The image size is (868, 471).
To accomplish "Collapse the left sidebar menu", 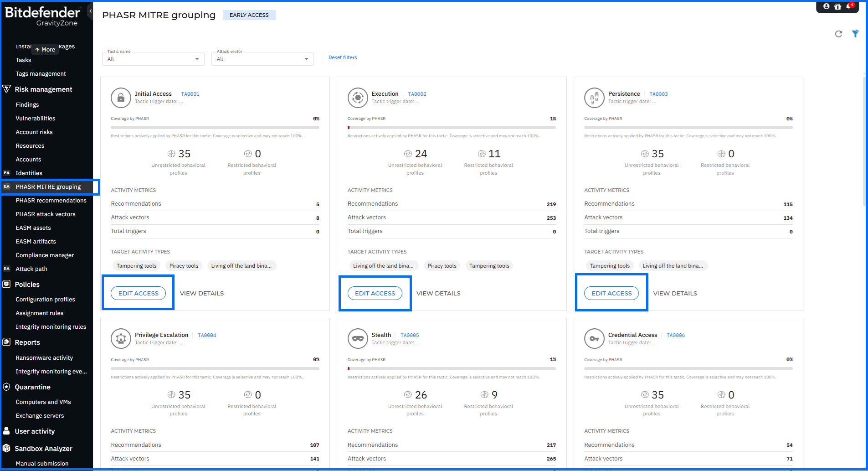I will pyautogui.click(x=90, y=11).
